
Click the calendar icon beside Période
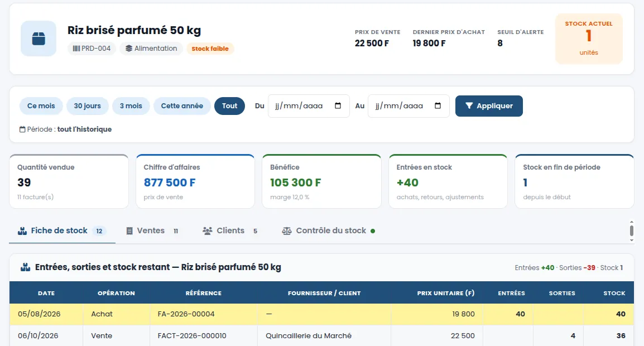(22, 129)
